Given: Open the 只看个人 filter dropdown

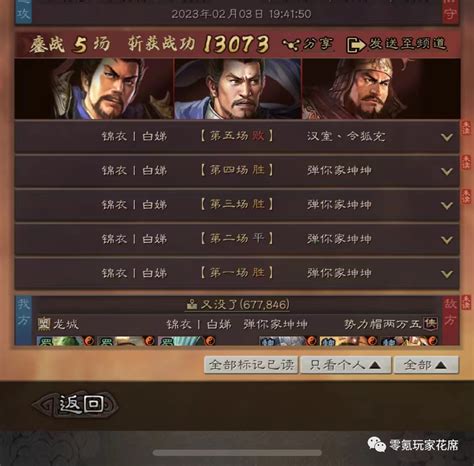Looking at the screenshot, I should 346,365.
